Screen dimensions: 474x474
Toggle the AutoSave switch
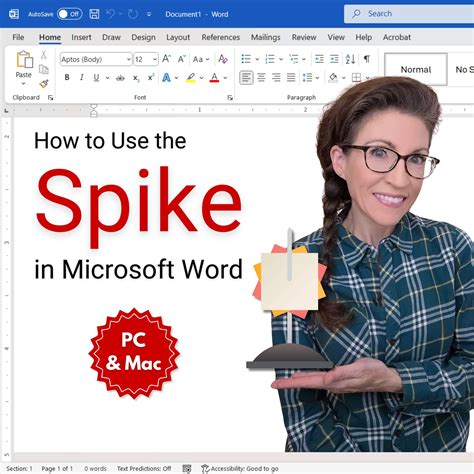[69, 14]
